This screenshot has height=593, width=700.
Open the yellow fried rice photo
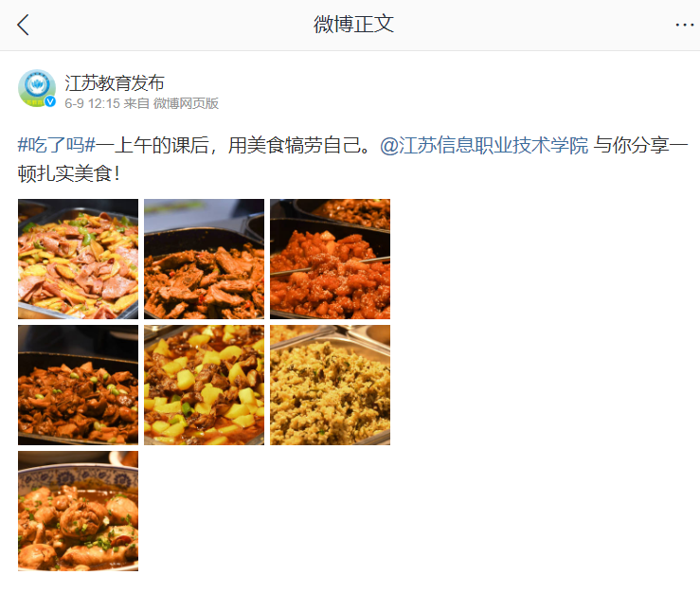[x=330, y=385]
